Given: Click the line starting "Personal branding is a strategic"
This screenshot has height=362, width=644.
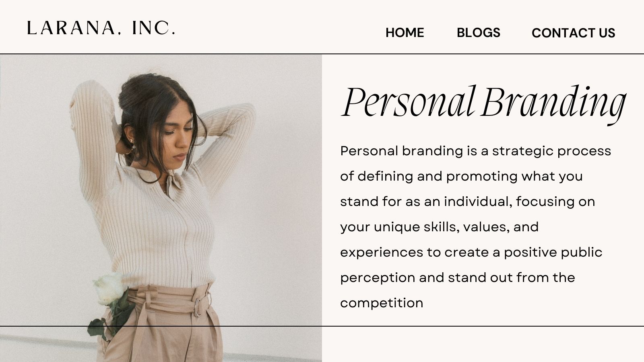Looking at the screenshot, I should pos(475,151).
